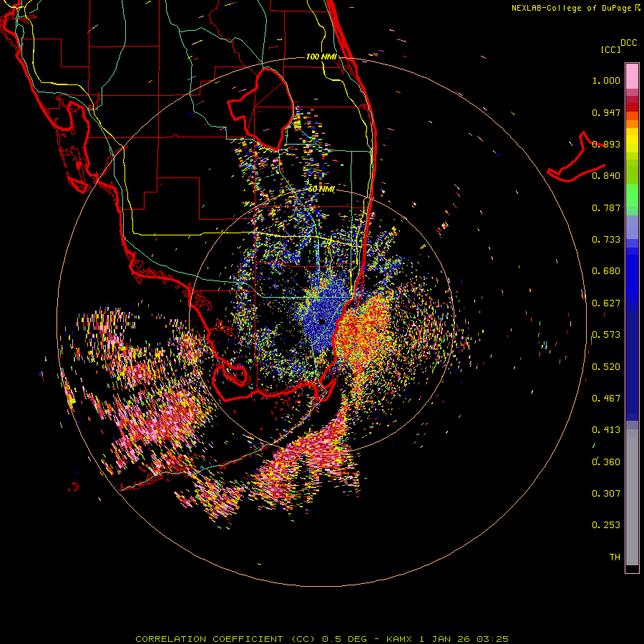Viewport: 644px width, 644px height.
Task: Select the 0.573 legend value
Action: (606, 335)
